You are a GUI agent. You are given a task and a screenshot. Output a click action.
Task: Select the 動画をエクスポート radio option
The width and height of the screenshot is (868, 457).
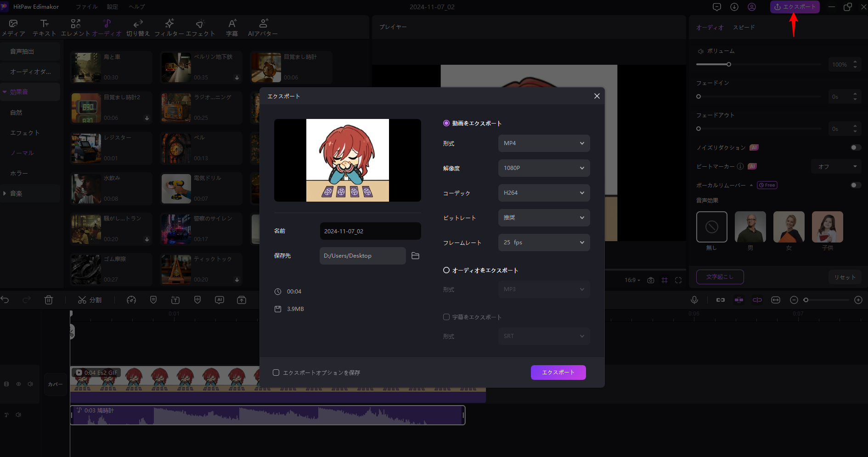point(446,123)
